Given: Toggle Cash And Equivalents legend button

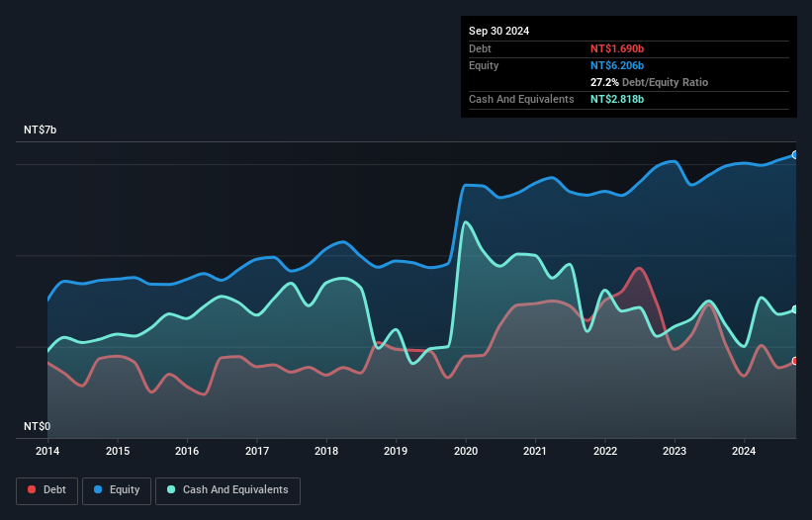Looking at the screenshot, I should pos(227,490).
